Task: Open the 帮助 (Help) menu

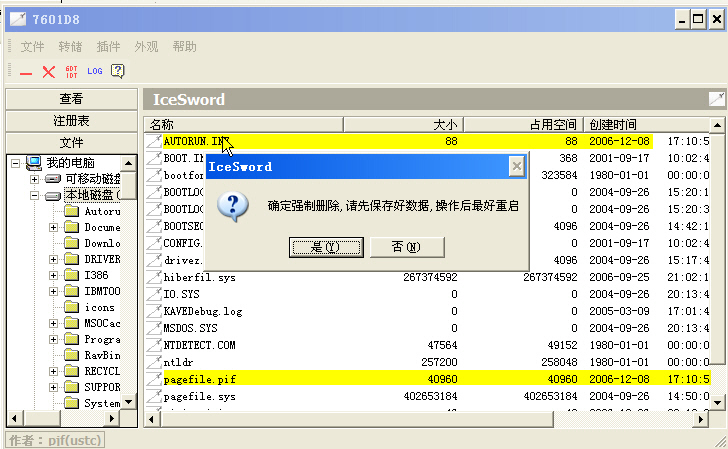Action: click(184, 46)
